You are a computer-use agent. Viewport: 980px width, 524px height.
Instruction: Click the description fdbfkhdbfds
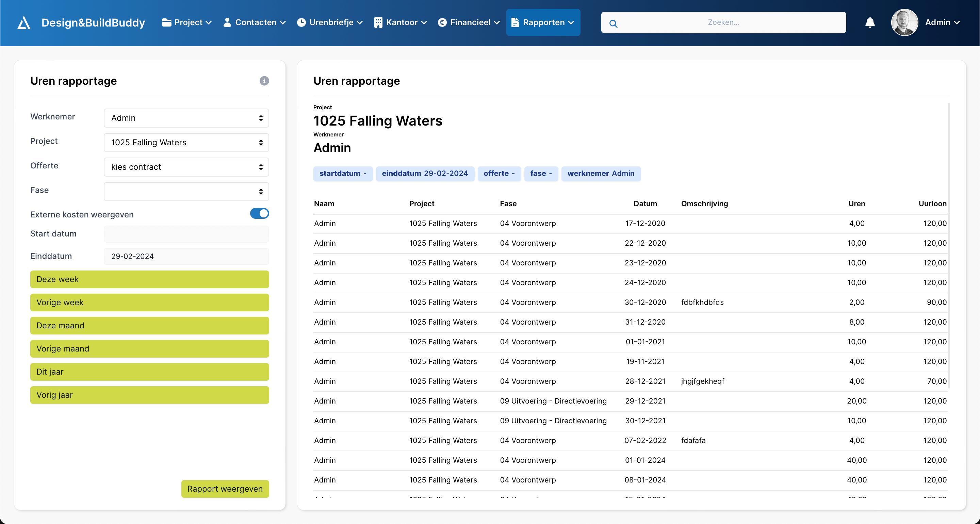coord(702,302)
